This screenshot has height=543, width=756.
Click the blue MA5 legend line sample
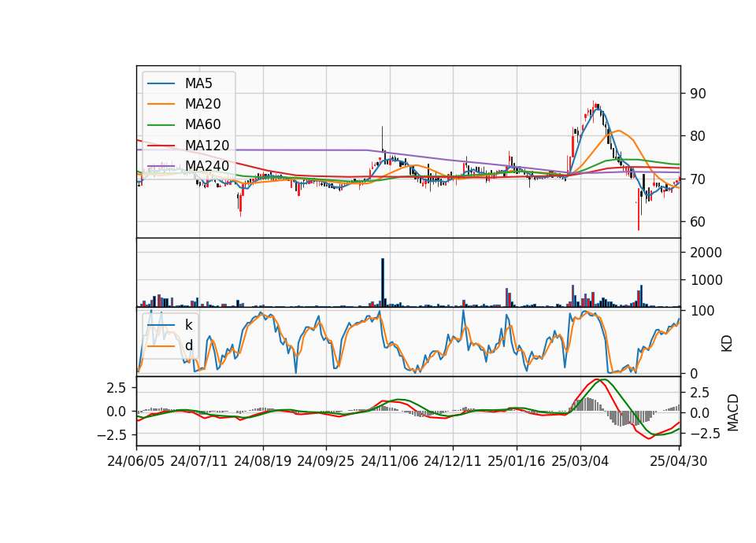[161, 83]
